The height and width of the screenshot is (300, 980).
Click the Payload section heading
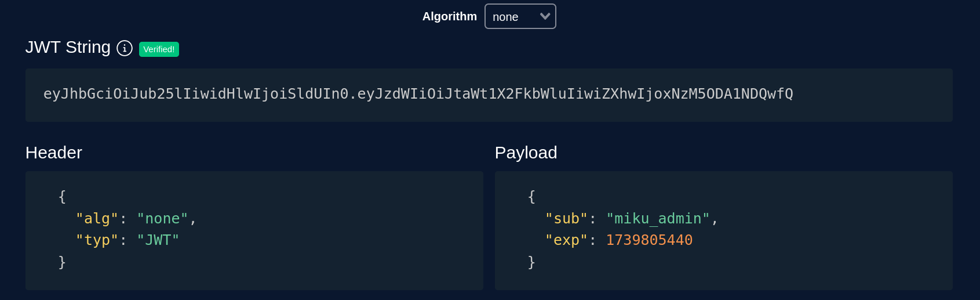pos(526,153)
